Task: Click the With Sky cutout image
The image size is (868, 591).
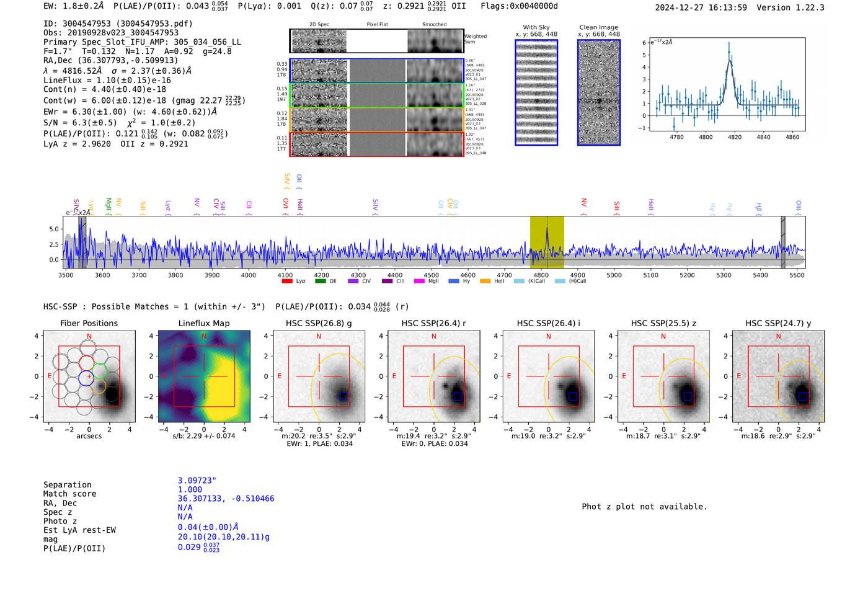Action: click(x=536, y=92)
